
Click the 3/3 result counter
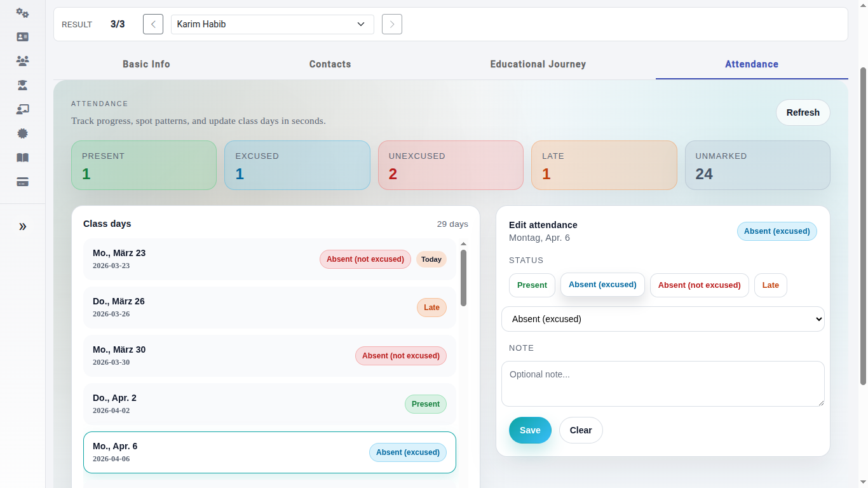click(118, 24)
